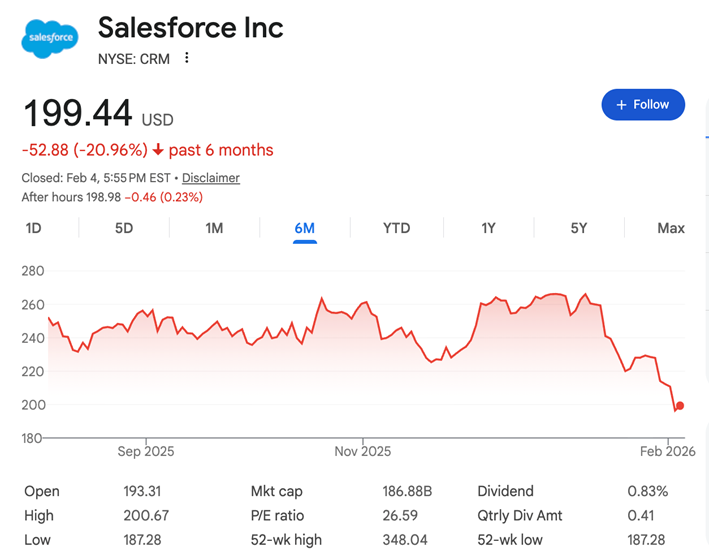709x551 pixels.
Task: Select the 1D time range tab
Action: (33, 228)
